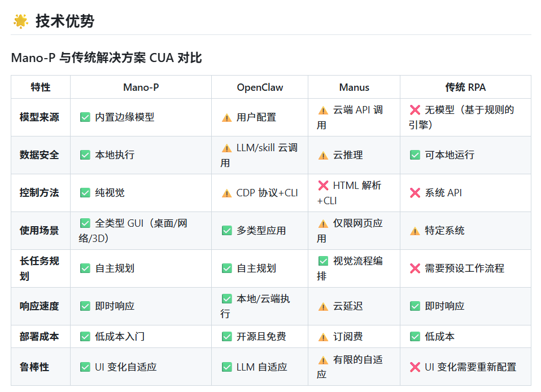Click the green check beside 多类型应用
The height and width of the screenshot is (392, 541).
(x=226, y=231)
